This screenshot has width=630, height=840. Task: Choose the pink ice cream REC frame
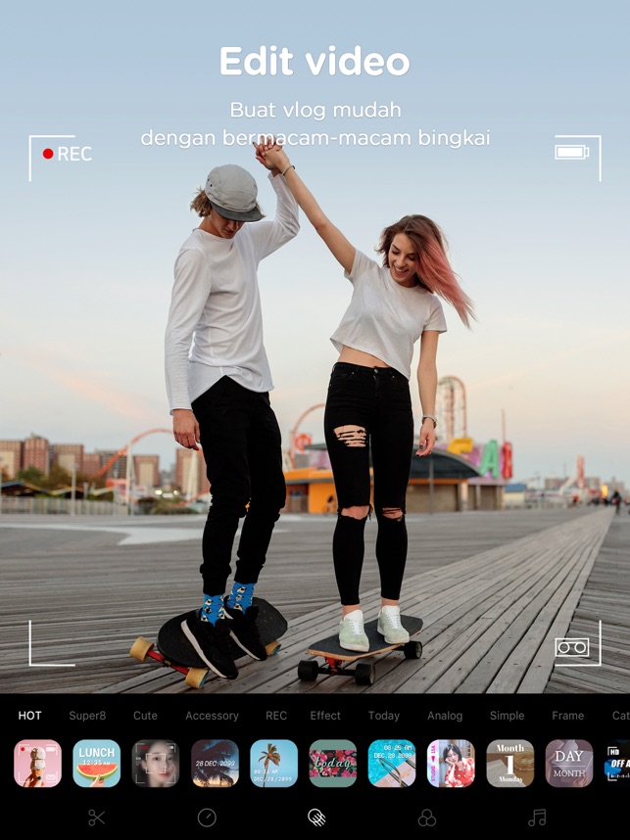click(x=37, y=764)
